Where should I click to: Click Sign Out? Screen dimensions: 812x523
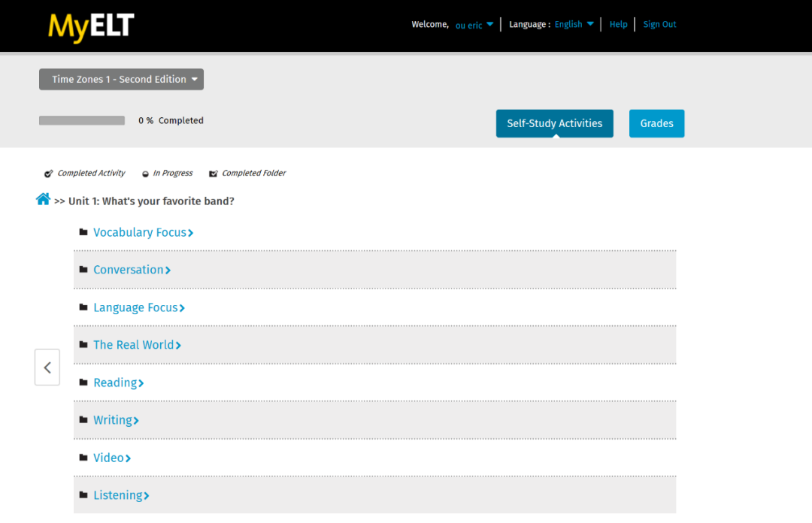click(659, 24)
